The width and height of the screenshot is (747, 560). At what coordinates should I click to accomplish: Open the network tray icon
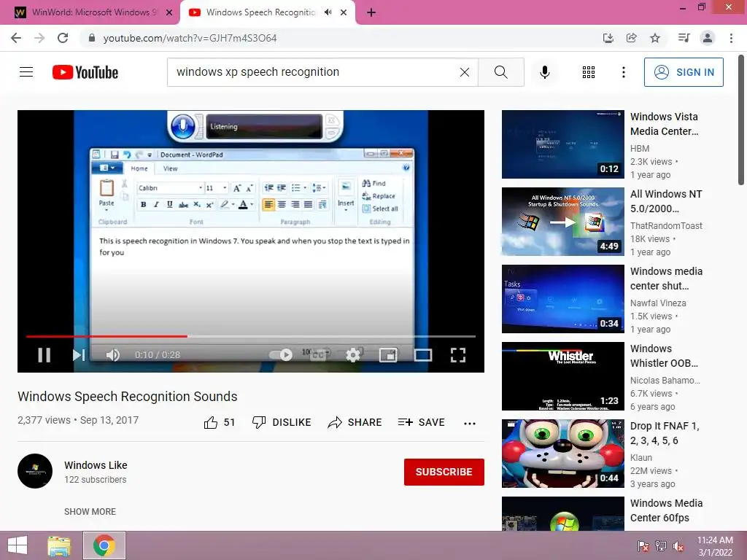click(661, 545)
